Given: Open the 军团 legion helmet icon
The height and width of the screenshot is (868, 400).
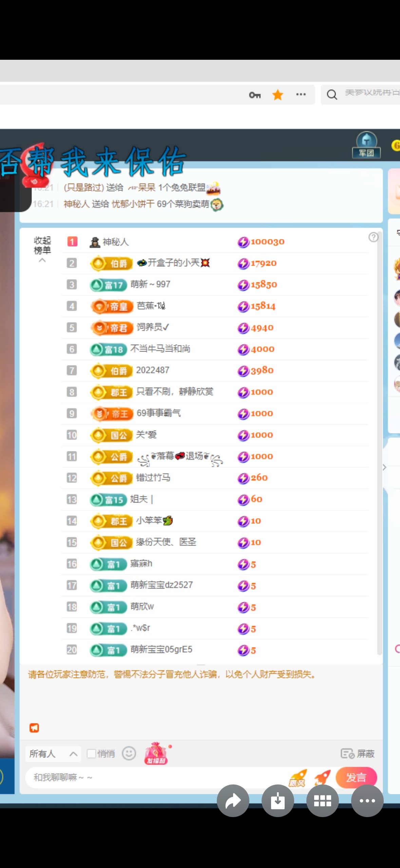Looking at the screenshot, I should [366, 145].
